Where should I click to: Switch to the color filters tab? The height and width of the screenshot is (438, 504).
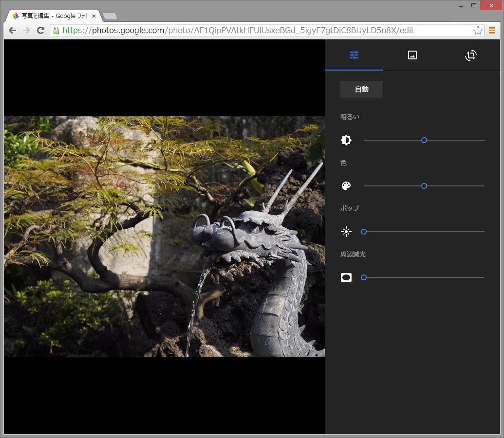point(412,55)
